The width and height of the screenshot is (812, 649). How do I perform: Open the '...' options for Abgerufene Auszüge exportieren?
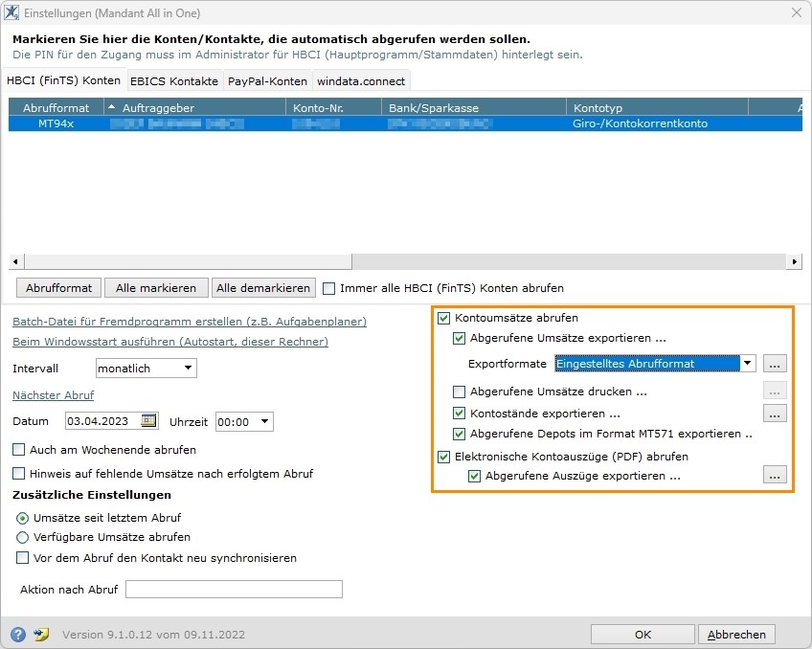click(x=775, y=475)
